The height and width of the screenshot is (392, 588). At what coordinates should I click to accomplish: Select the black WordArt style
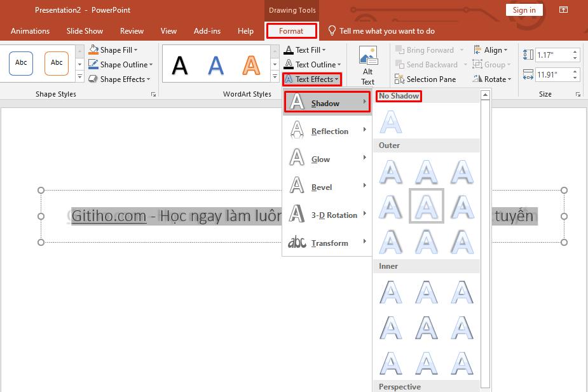click(181, 65)
